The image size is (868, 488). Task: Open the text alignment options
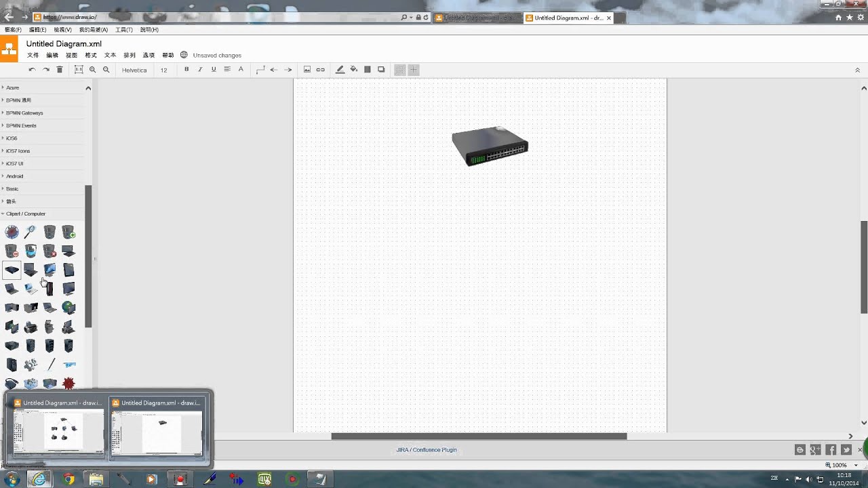227,70
